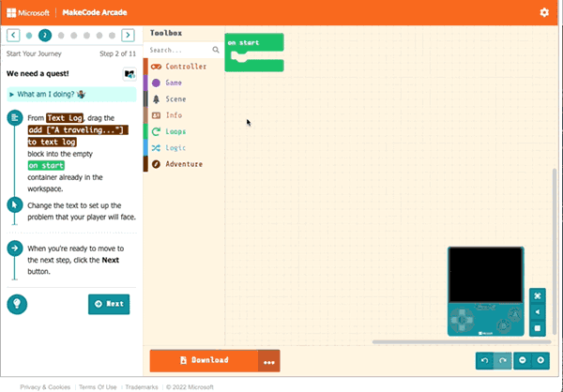This screenshot has height=392, width=563.
Task: Click MakeCode Arcade title
Action: [x=95, y=12]
